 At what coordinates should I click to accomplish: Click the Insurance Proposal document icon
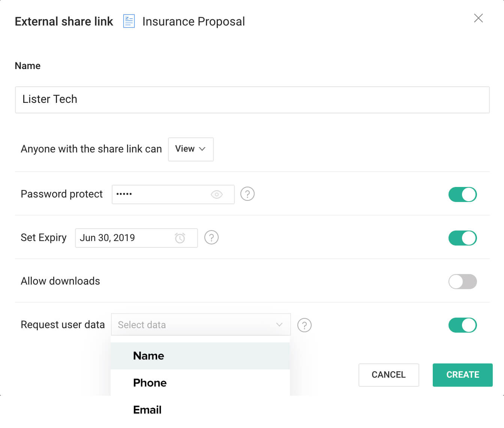(129, 21)
